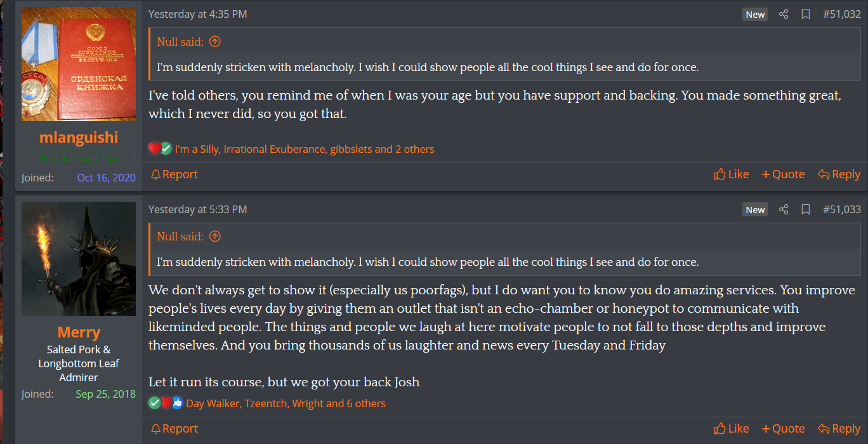Like mlanguishi's post
This screenshot has height=444, width=868.
732,174
